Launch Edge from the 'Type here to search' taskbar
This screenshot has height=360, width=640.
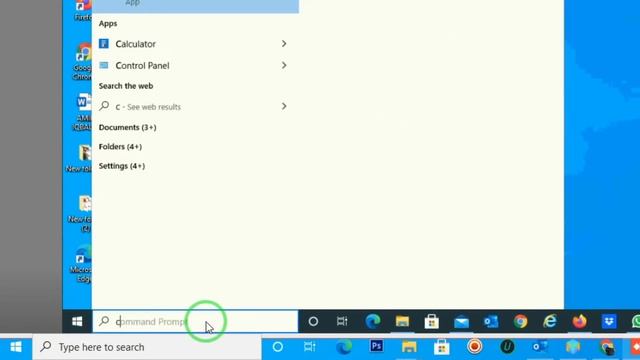click(x=344, y=347)
